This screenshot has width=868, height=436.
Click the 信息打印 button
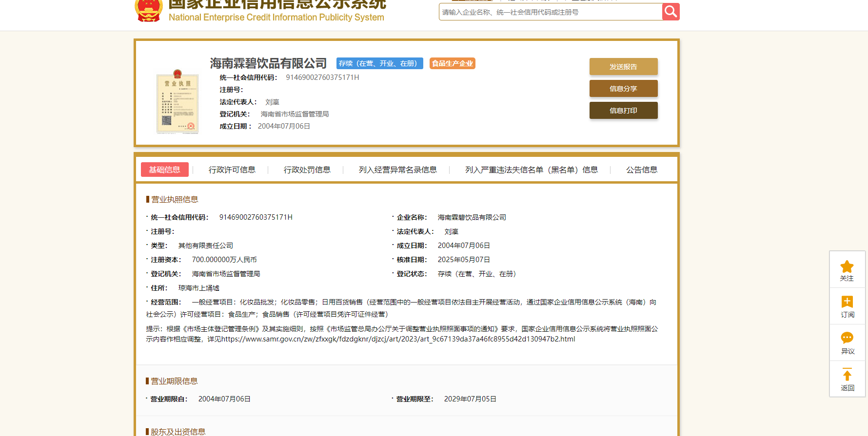(623, 111)
